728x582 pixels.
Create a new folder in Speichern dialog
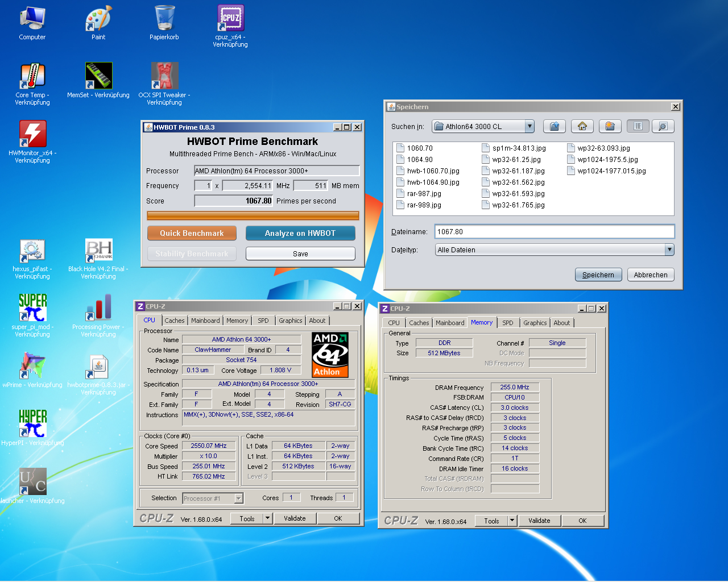610,126
